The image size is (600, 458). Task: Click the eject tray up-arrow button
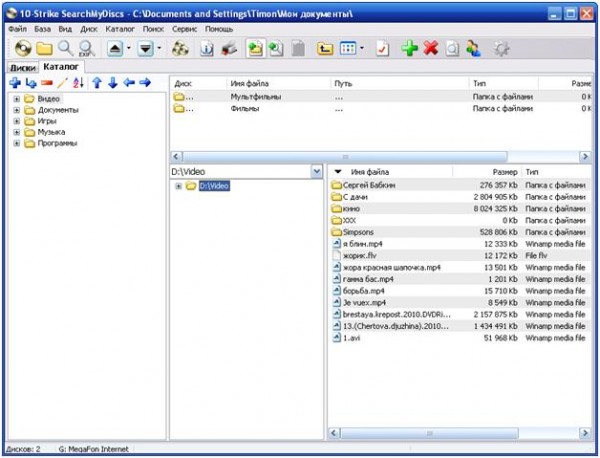click(115, 49)
